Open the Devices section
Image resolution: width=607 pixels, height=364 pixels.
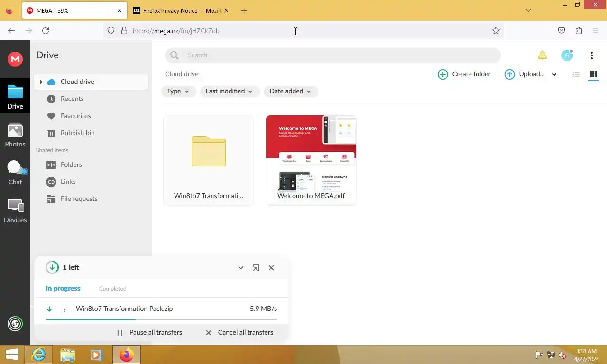pos(15,211)
